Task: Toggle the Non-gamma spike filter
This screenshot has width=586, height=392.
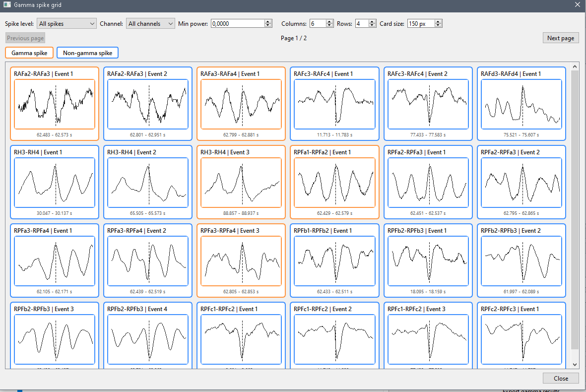Action: (87, 53)
